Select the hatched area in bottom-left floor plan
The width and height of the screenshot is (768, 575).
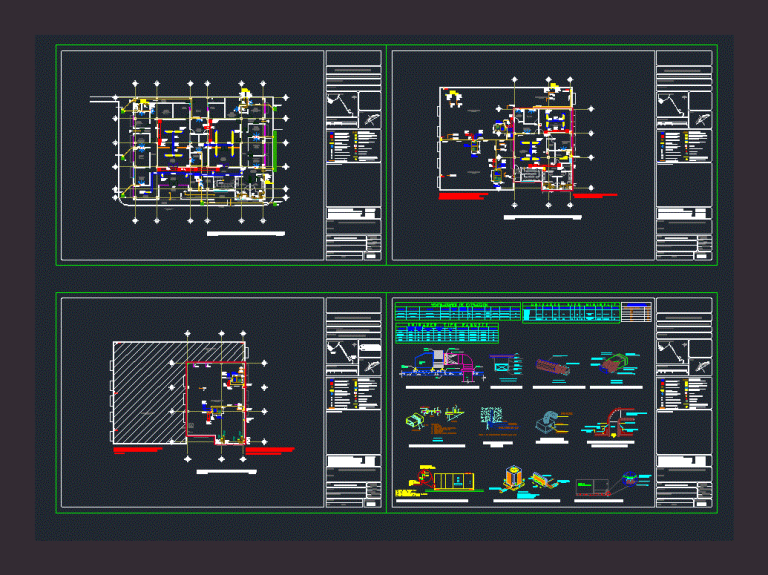click(x=150, y=393)
